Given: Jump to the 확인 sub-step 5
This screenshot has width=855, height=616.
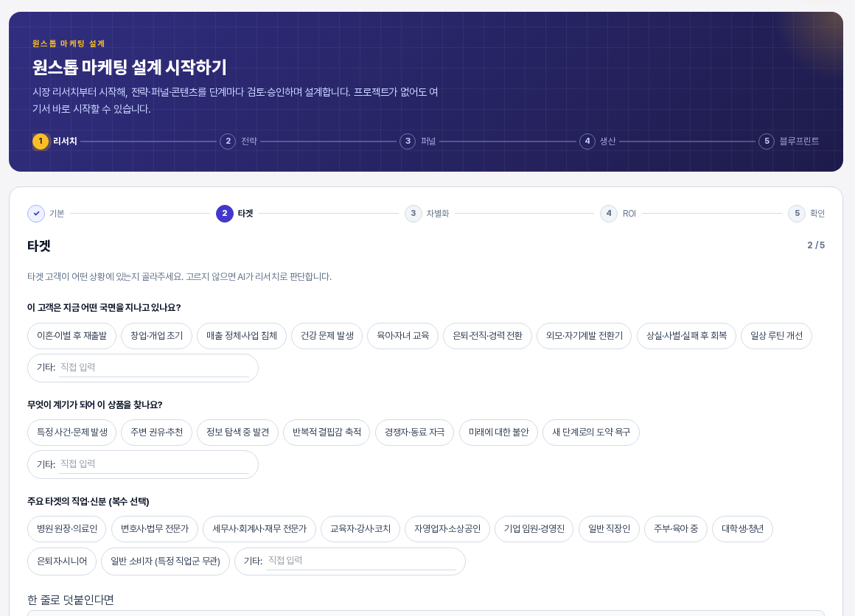Looking at the screenshot, I should coord(806,213).
